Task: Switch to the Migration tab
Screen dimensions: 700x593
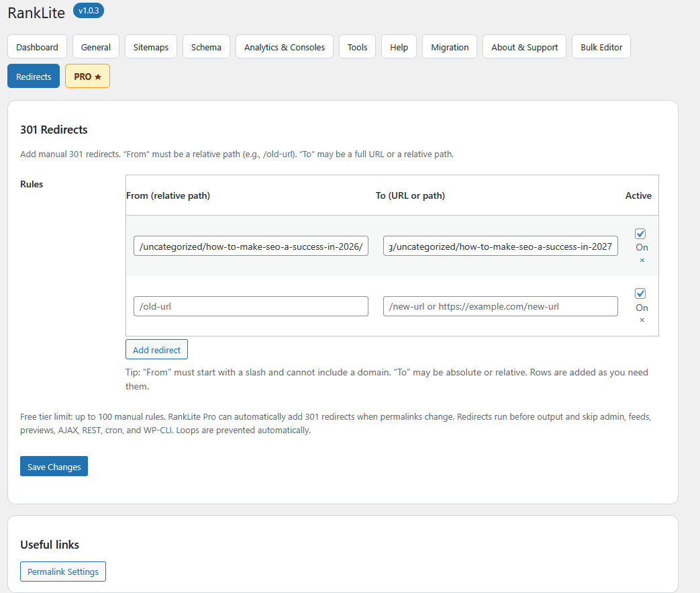Action: [450, 47]
